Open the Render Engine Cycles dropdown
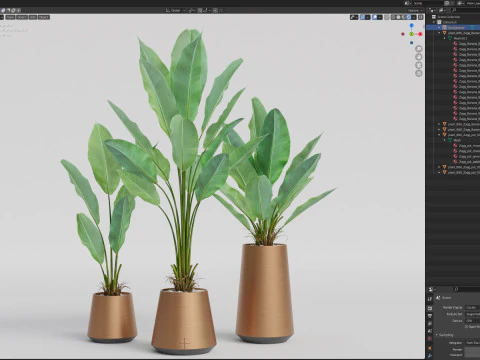Screen dimensions: 480x360 click(x=473, y=308)
